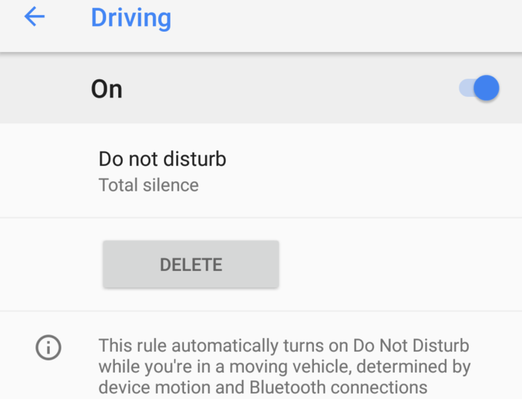Click the Driving page title
Screen dimensions: 522x400
131,18
